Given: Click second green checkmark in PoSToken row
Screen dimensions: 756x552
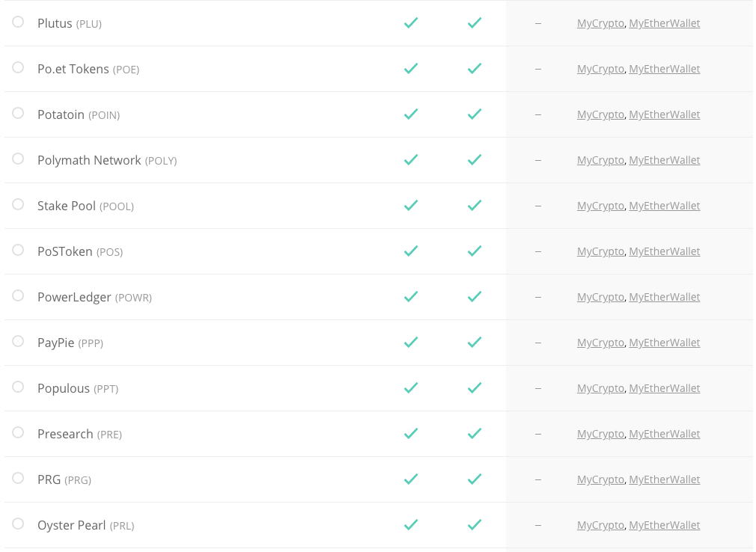Looking at the screenshot, I should point(475,251).
